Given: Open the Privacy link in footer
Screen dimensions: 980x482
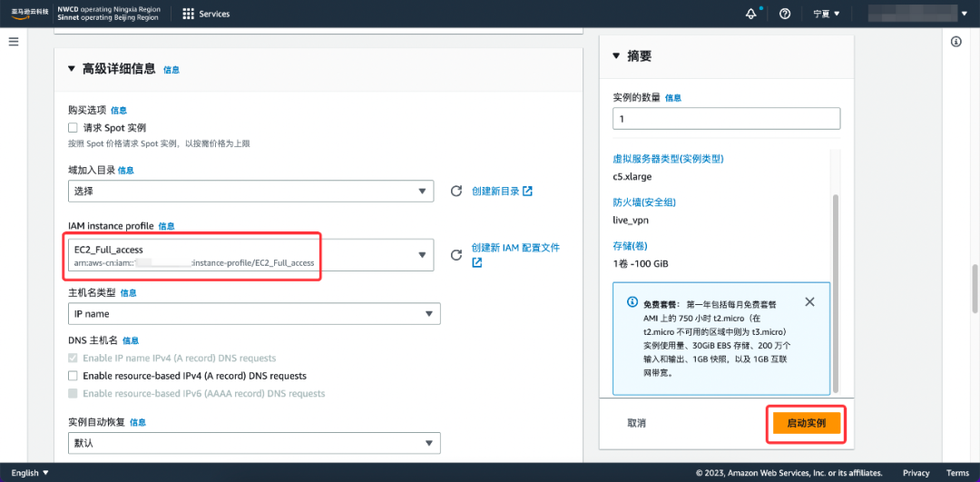Looking at the screenshot, I should (x=916, y=473).
